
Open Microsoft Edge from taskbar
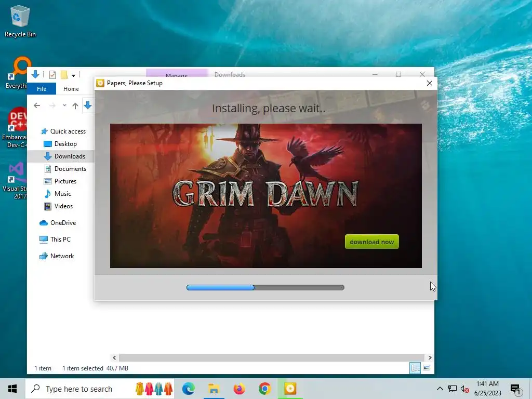click(188, 389)
